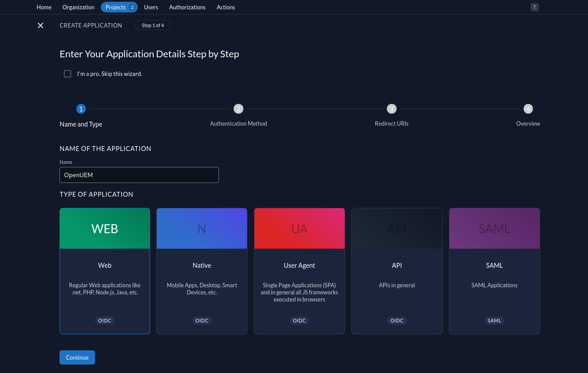Enable the I'm a pro skip wizard checkbox

pyautogui.click(x=68, y=74)
